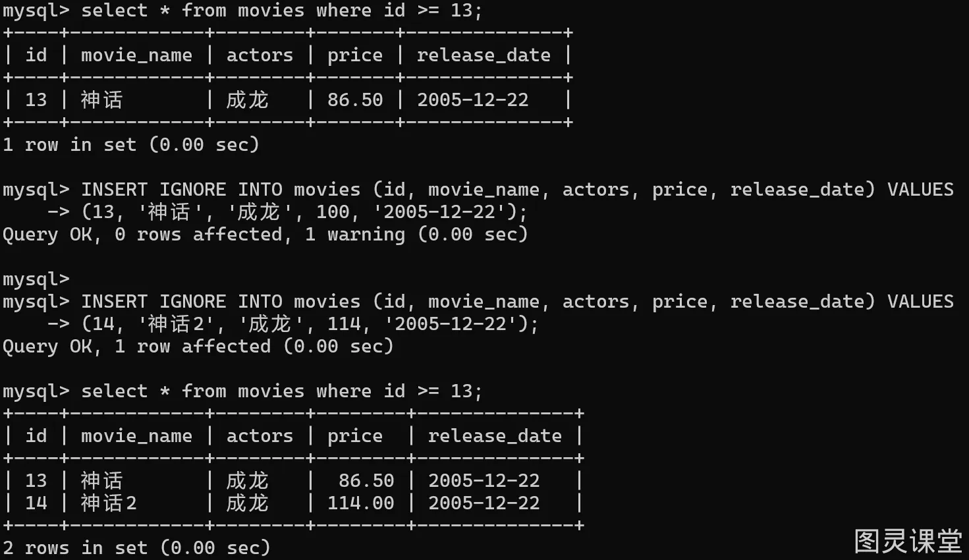Click the empty mysql> prompt line
The image size is (969, 560).
tap(36, 279)
